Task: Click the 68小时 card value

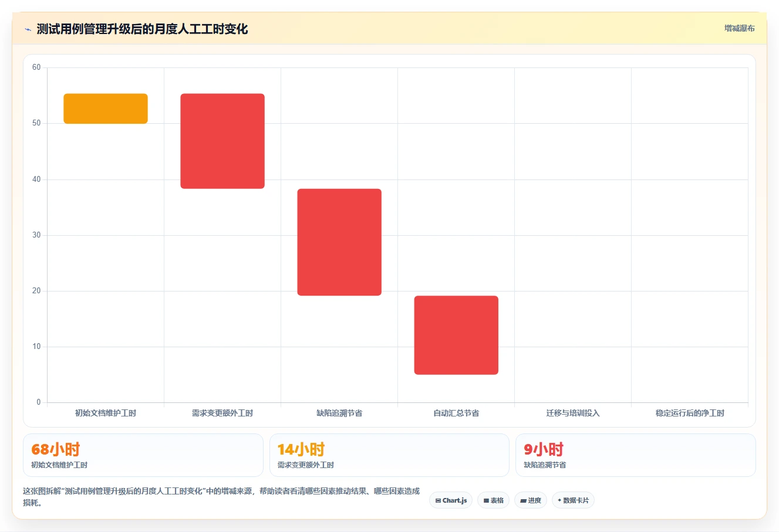Action: point(55,449)
